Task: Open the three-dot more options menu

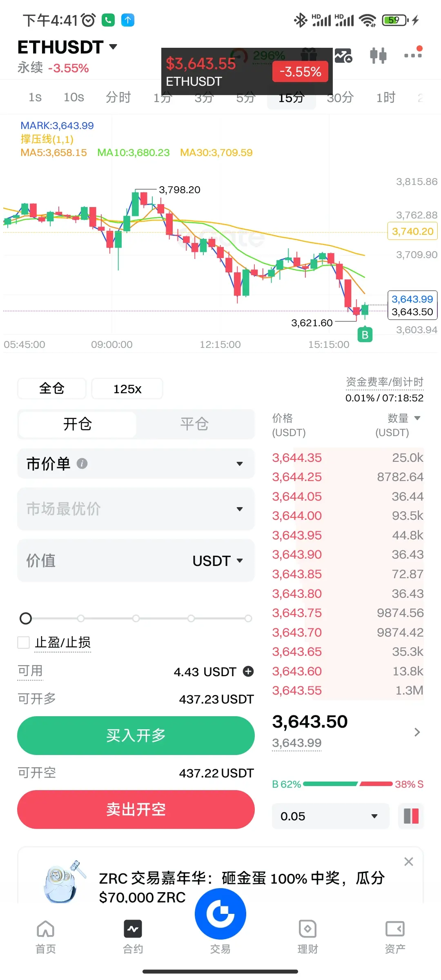Action: point(413,55)
